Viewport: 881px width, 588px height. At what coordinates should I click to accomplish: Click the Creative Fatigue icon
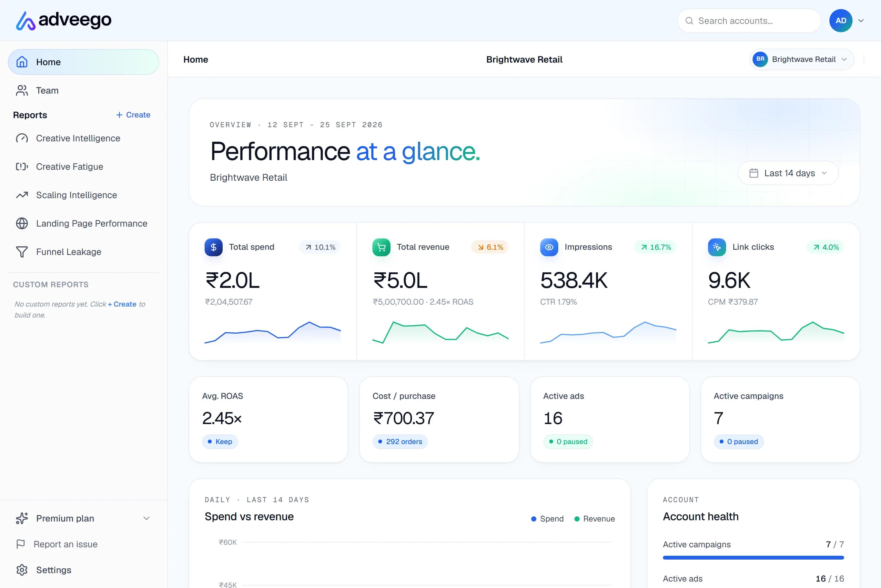22,167
